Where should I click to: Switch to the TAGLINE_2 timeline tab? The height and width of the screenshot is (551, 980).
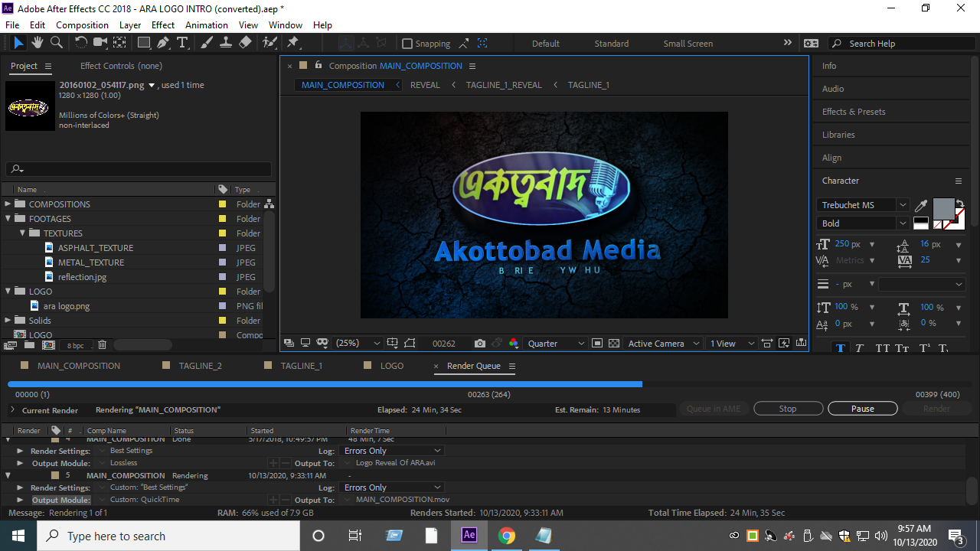[x=200, y=366]
